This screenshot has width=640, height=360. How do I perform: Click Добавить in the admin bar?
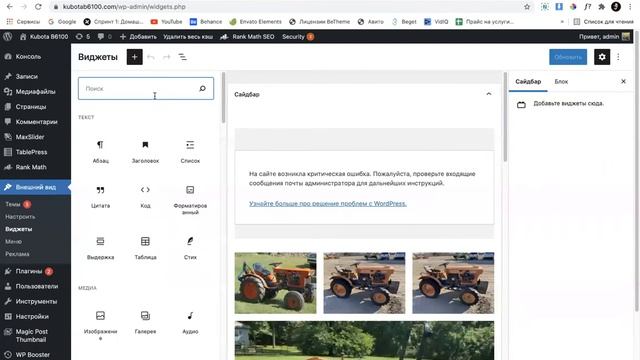click(x=138, y=37)
